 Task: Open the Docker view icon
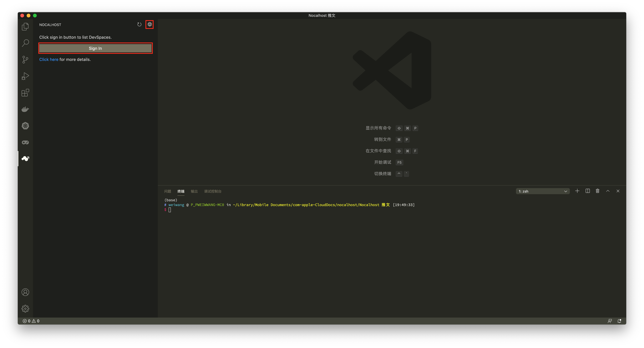tap(25, 109)
